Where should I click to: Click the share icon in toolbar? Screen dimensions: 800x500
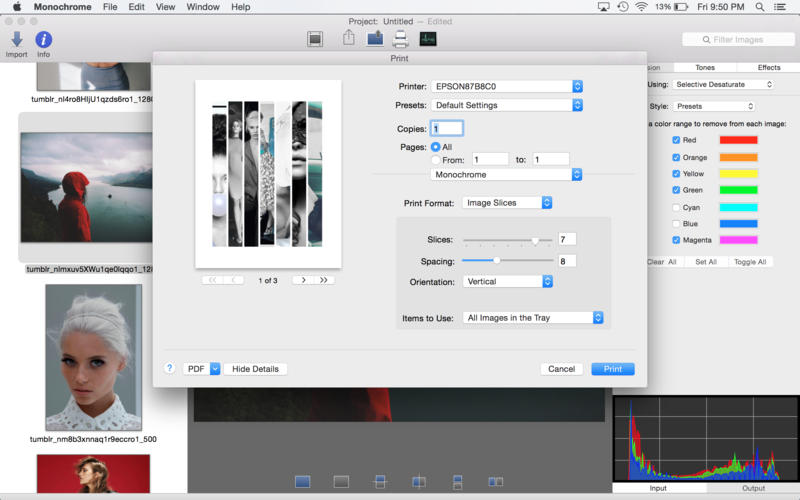pos(349,39)
